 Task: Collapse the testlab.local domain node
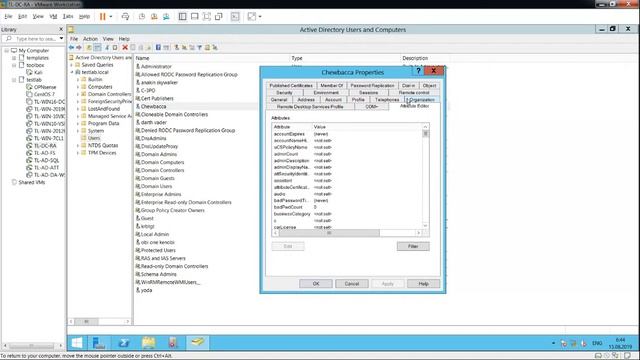pyautogui.click(x=72, y=72)
